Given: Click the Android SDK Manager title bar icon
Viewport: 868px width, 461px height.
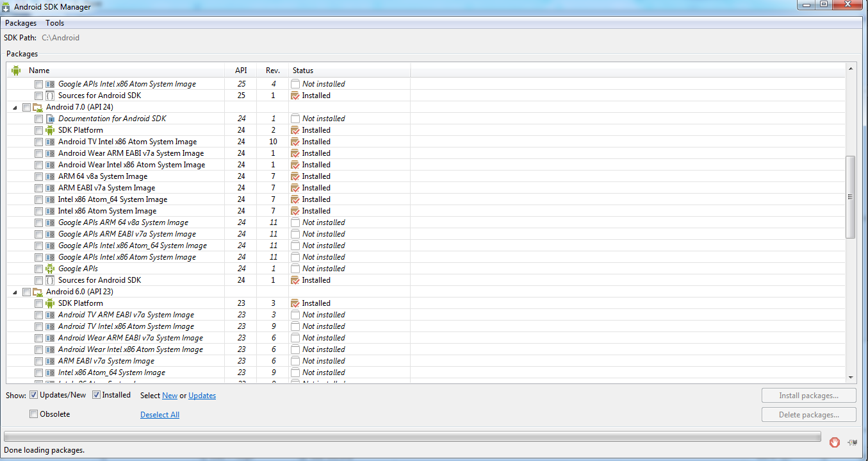Looking at the screenshot, I should [6, 6].
